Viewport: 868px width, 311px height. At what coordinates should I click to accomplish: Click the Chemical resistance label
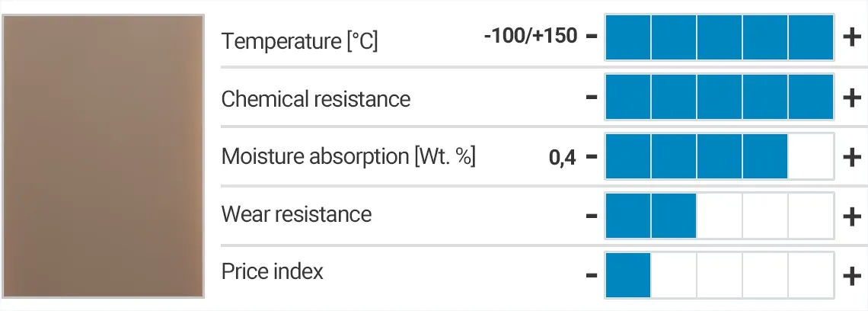click(315, 99)
